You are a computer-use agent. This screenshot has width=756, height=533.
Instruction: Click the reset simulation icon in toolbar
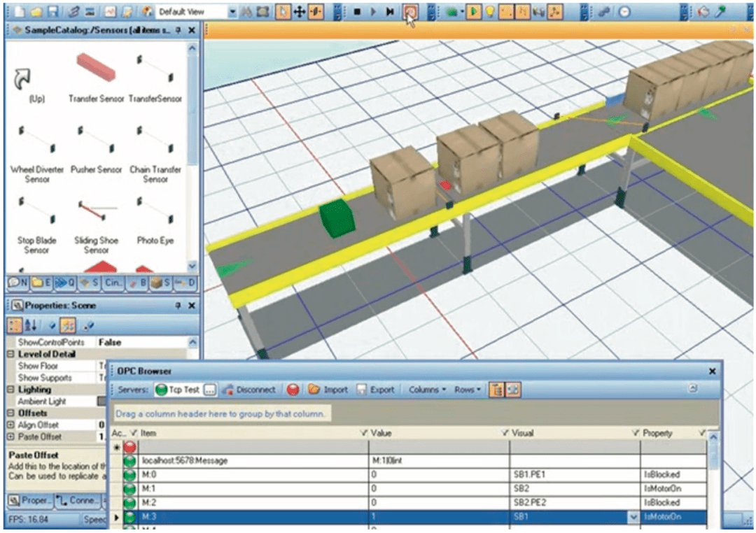(410, 12)
